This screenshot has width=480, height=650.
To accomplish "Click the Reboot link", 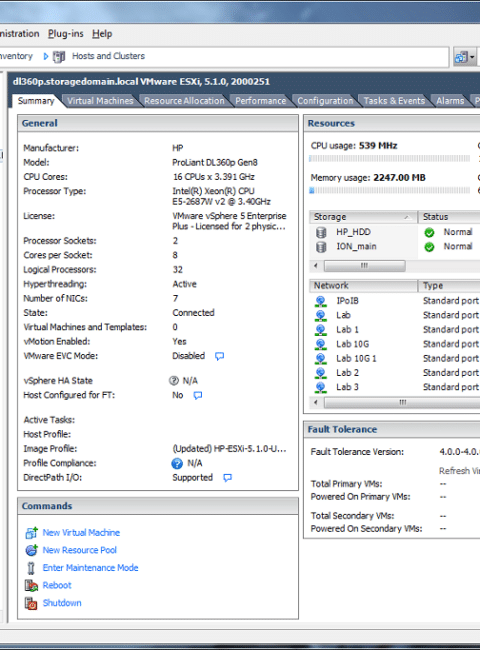I will click(x=57, y=585).
